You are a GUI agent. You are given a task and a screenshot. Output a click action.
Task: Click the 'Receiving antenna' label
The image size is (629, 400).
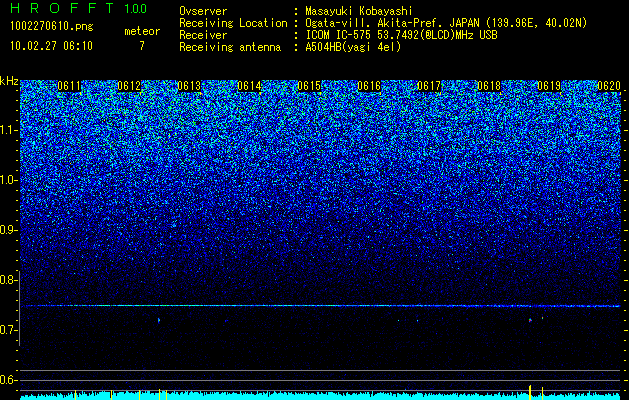230,47
